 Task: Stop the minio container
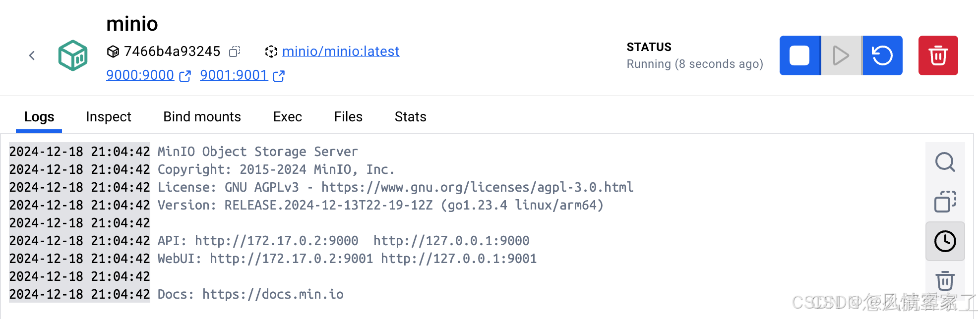pyautogui.click(x=800, y=55)
